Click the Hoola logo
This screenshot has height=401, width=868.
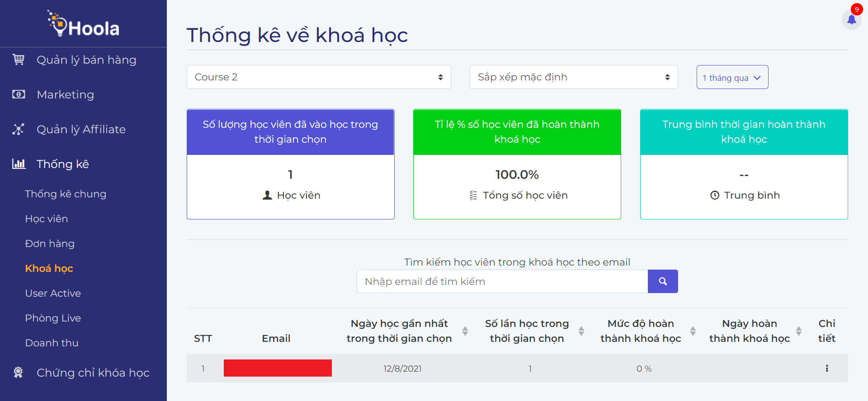[x=84, y=24]
